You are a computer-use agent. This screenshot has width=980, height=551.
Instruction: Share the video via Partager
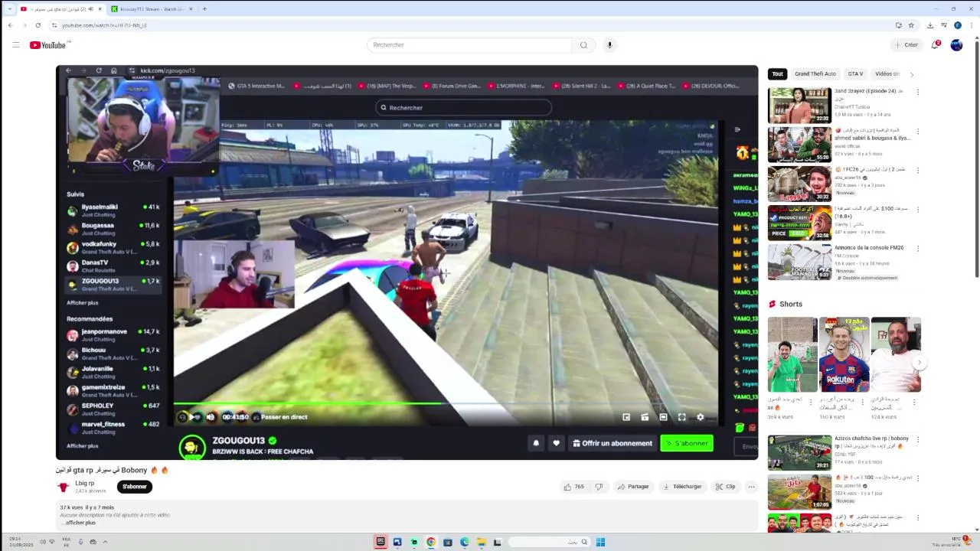pos(633,487)
